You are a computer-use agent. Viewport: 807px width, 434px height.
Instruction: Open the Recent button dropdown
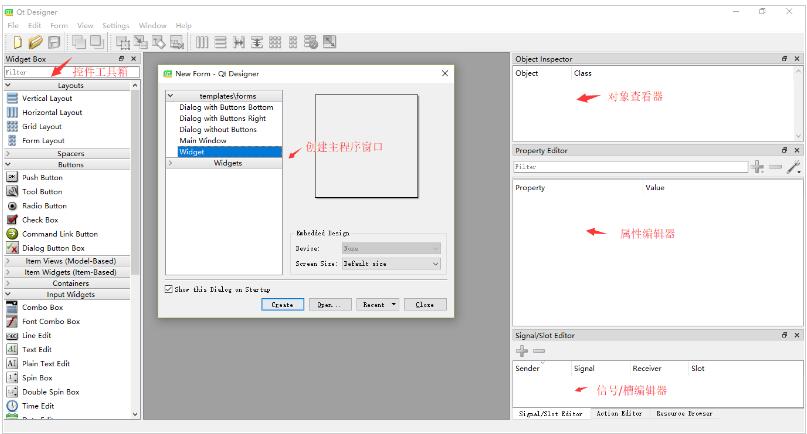pyautogui.click(x=393, y=305)
